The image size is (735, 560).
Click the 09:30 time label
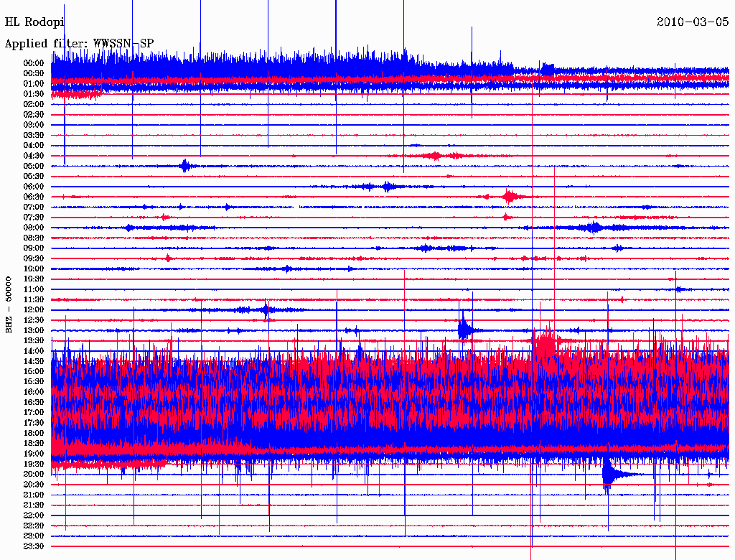point(34,258)
